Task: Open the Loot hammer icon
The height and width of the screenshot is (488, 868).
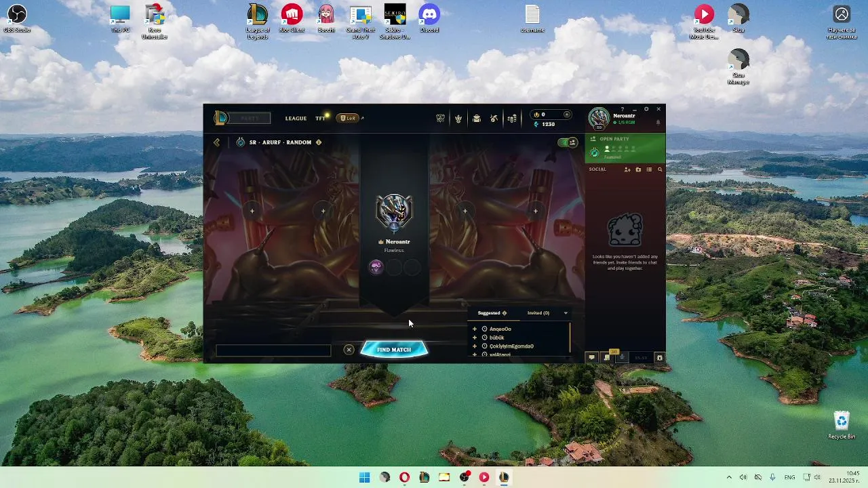Action: pos(494,119)
